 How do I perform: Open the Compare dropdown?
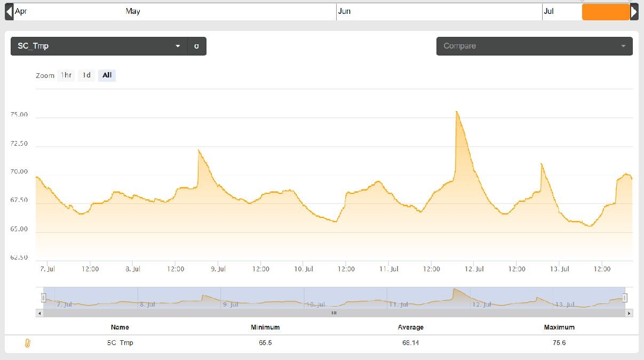coord(534,46)
